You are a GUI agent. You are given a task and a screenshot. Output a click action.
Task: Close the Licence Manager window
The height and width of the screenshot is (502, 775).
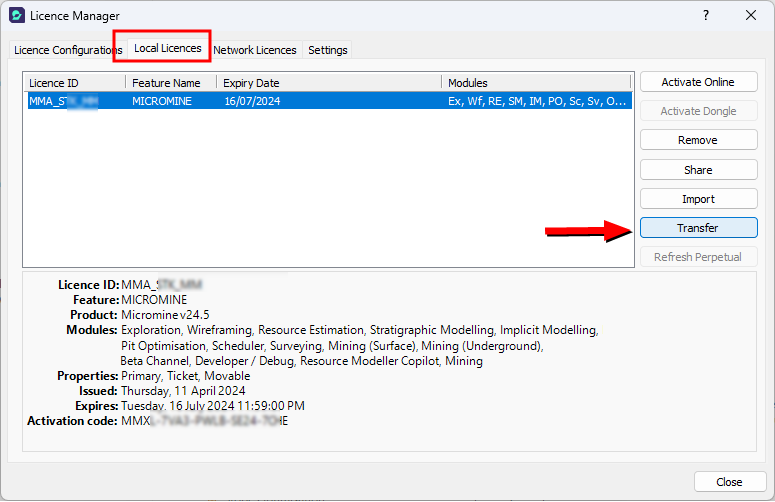751,15
